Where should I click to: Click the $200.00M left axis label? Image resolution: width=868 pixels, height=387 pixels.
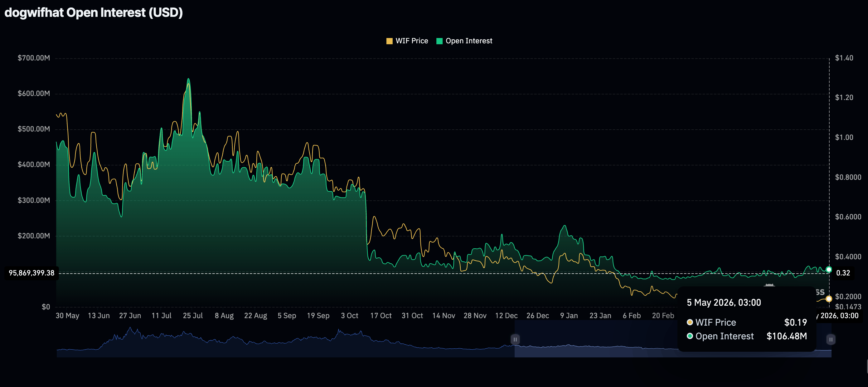tap(34, 236)
